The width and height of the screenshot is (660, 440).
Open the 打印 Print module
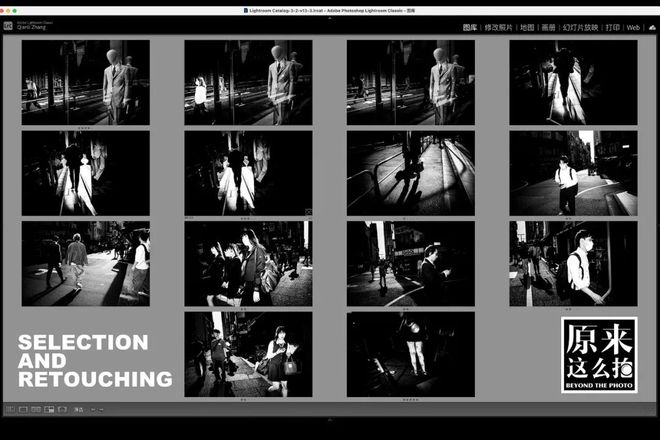point(612,27)
